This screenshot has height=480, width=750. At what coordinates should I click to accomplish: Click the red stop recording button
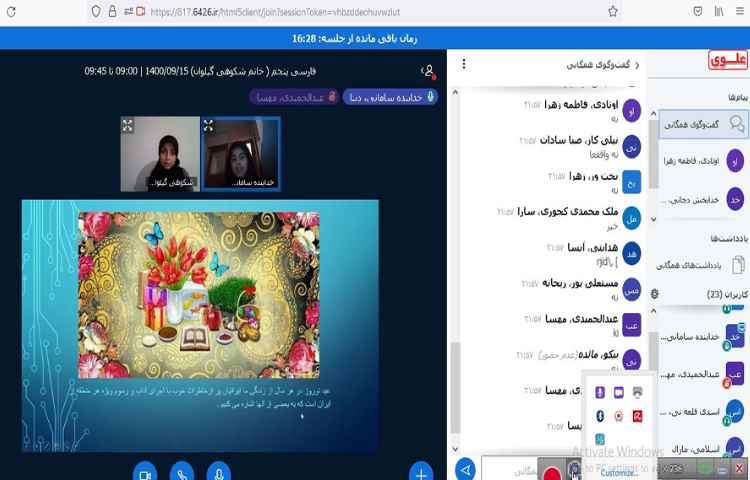click(x=550, y=469)
